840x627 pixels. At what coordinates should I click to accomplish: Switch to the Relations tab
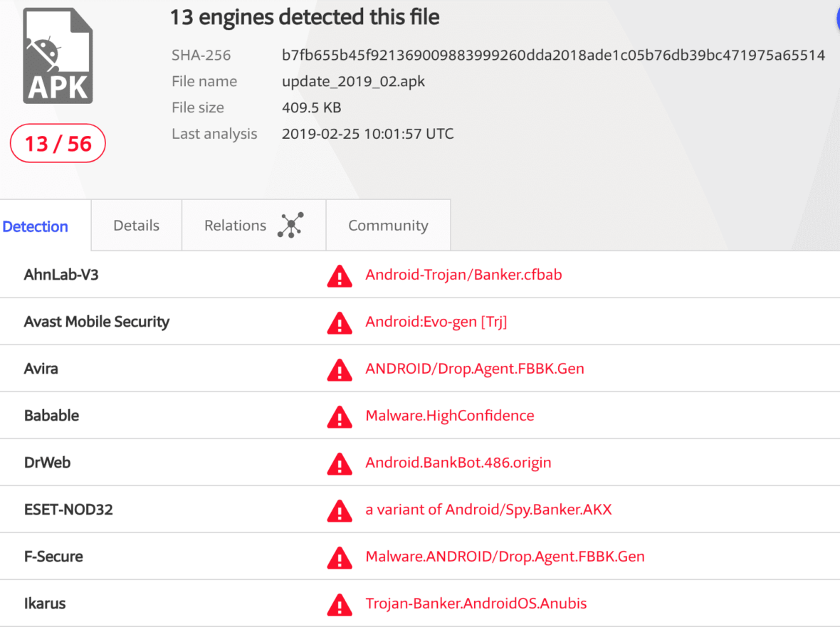pyautogui.click(x=235, y=225)
